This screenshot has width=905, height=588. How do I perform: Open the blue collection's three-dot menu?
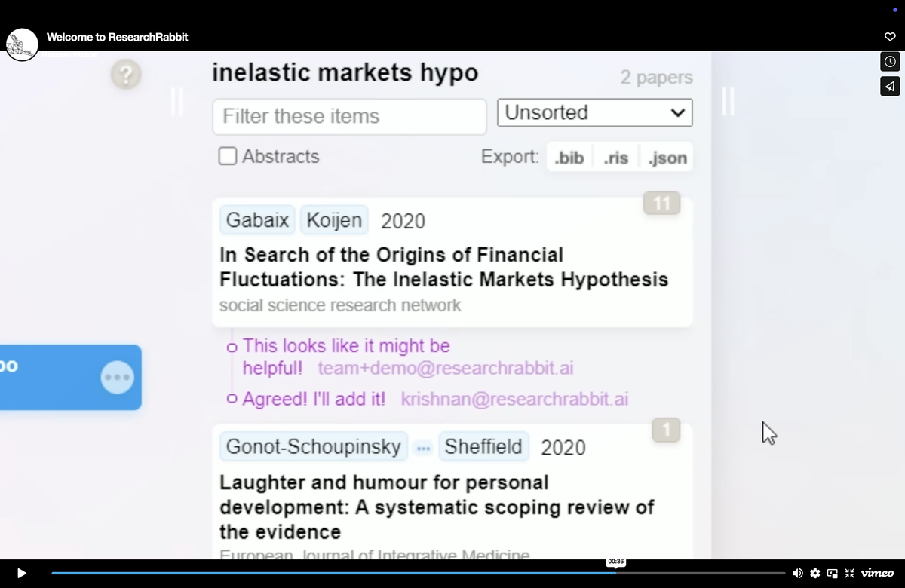point(117,377)
